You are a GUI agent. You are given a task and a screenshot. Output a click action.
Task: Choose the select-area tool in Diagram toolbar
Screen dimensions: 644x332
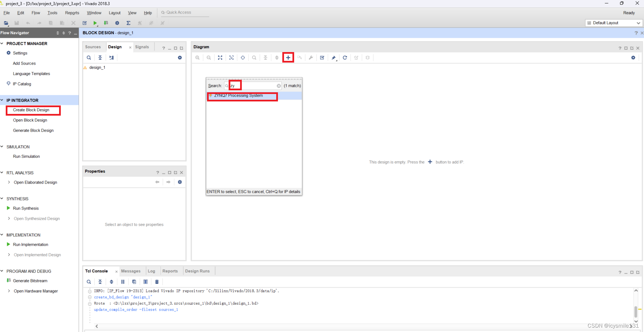[232, 57]
